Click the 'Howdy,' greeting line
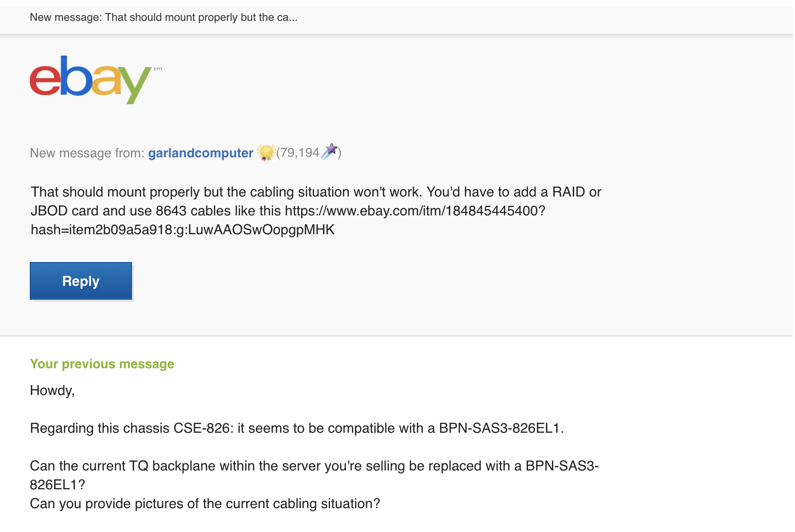The height and width of the screenshot is (532, 795). pos(52,391)
